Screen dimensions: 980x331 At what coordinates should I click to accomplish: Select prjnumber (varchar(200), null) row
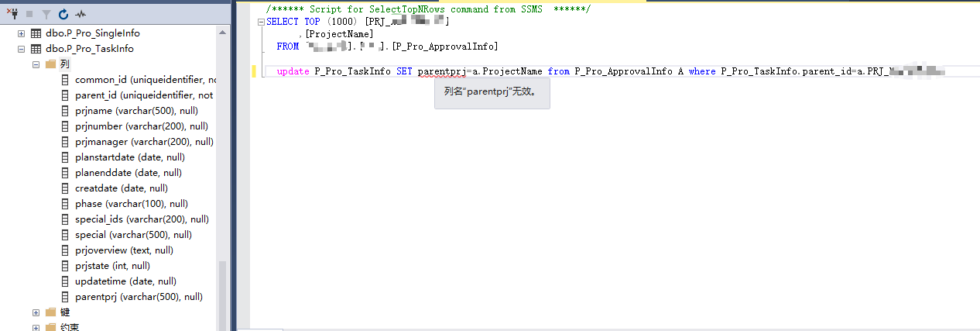(142, 126)
